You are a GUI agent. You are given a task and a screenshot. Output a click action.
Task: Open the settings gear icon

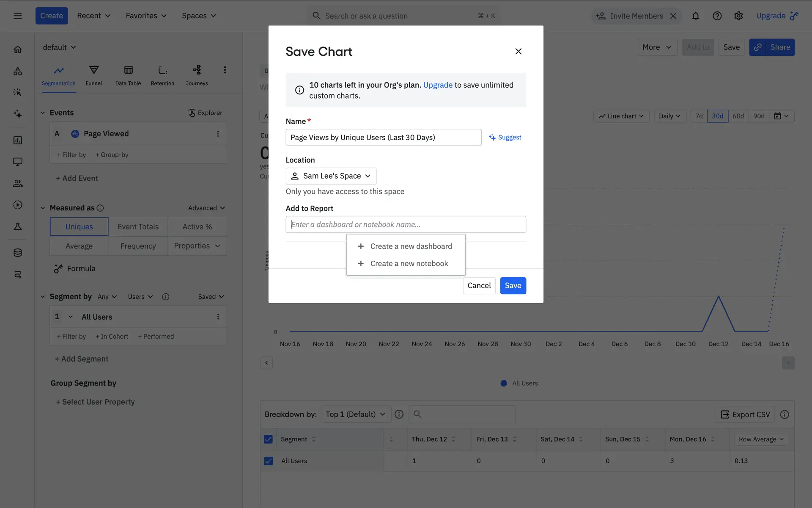pyautogui.click(x=738, y=16)
